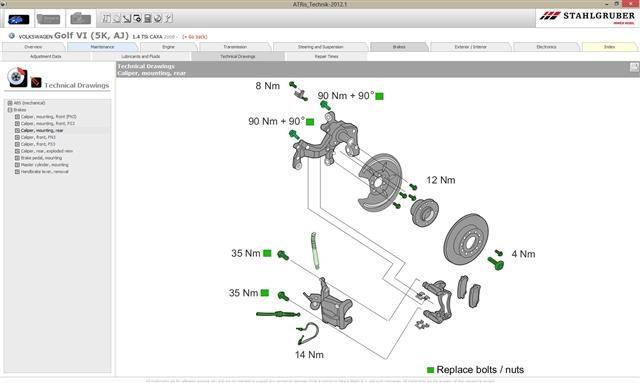Click the small red-black icon beside brake disc
Screen dimensions: 640x383
click(x=36, y=82)
